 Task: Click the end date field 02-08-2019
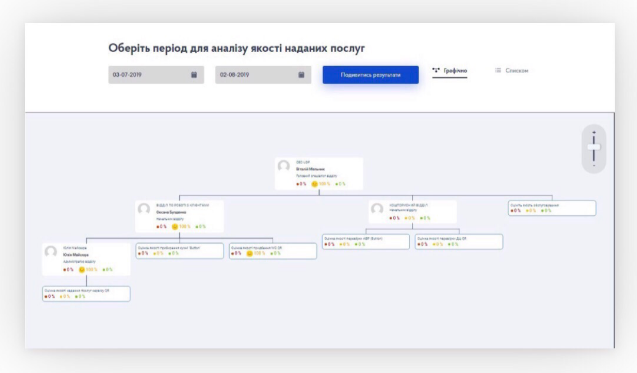click(263, 75)
